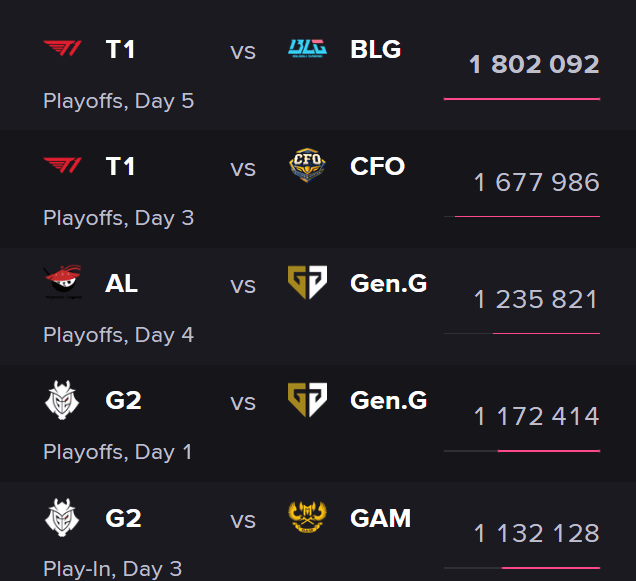
Task: Select the AL team name
Action: (121, 283)
